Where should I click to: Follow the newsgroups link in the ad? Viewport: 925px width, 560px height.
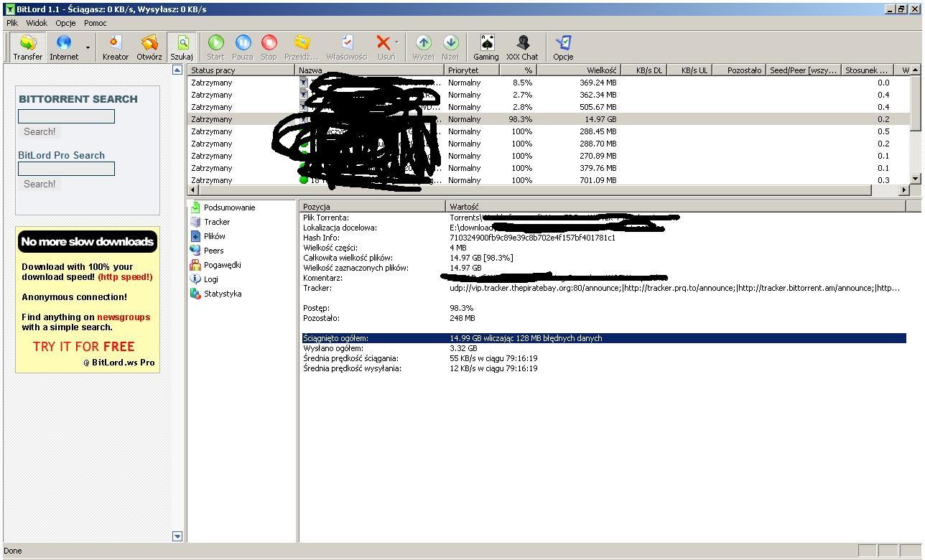coord(124,317)
